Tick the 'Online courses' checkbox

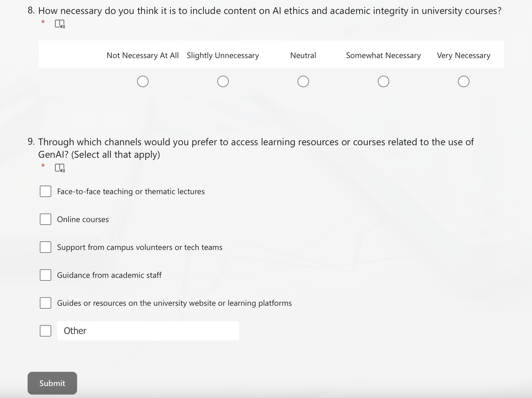point(46,219)
